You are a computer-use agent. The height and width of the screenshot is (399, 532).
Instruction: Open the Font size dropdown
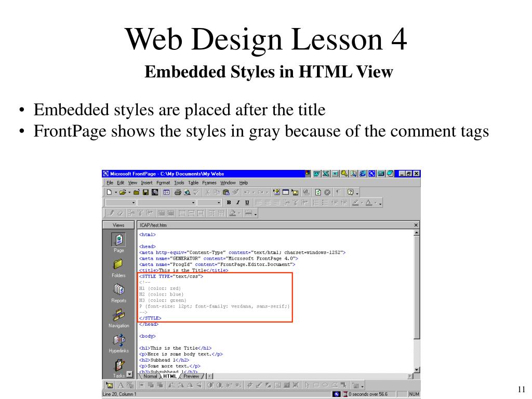coord(209,203)
